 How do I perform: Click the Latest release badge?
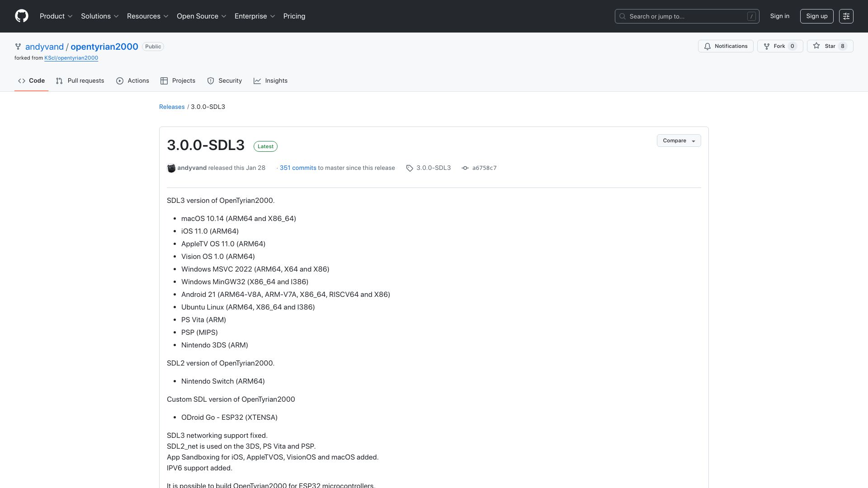265,146
